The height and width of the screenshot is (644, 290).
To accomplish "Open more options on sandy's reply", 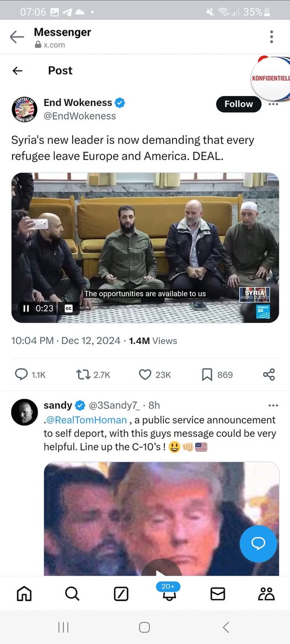I will coord(273,405).
